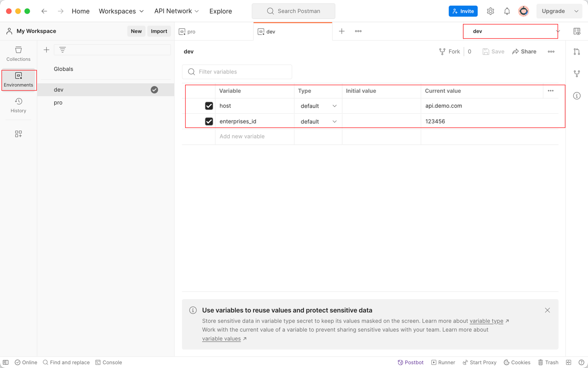
Task: Open the type dropdown for enterprises_id
Action: (x=318, y=121)
